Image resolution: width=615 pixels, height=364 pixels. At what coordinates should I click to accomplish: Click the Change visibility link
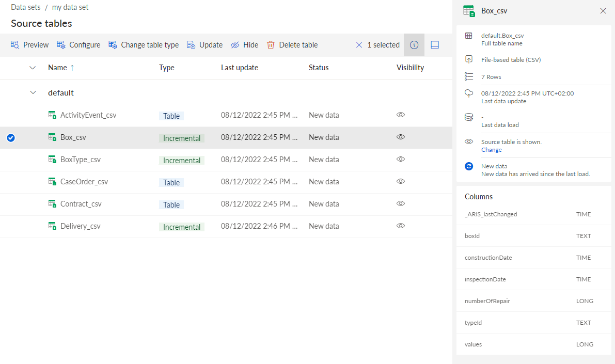click(492, 150)
